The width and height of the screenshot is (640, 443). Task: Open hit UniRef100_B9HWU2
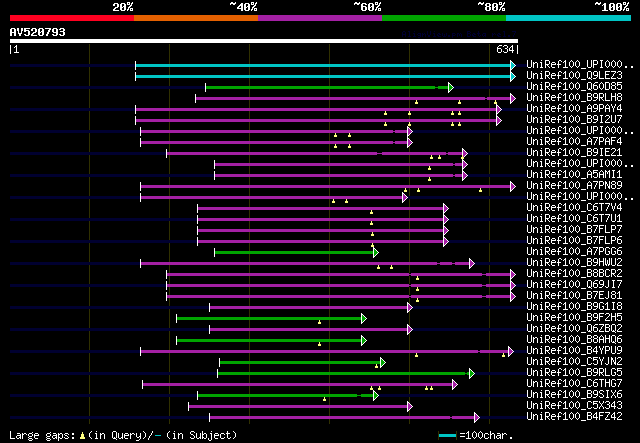pyautogui.click(x=574, y=263)
